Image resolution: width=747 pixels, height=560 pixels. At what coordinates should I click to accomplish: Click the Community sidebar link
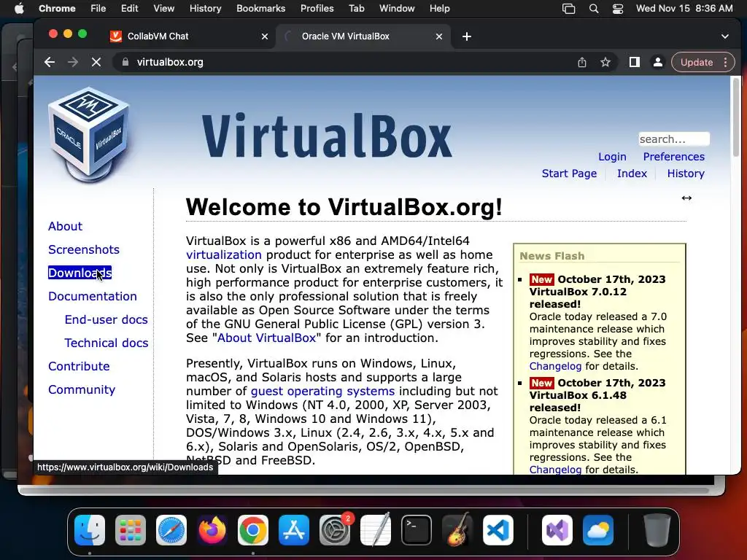[82, 389]
